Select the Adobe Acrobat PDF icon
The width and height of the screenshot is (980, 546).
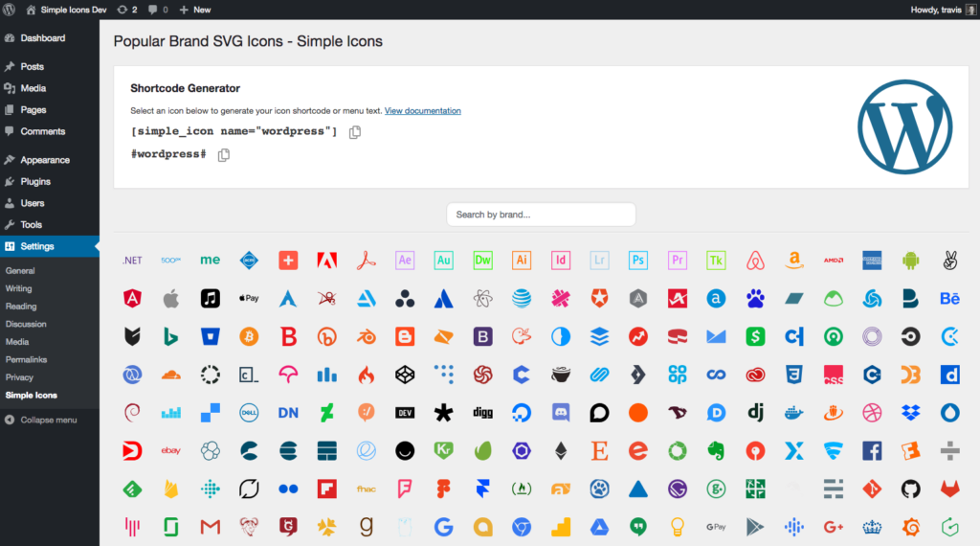367,261
